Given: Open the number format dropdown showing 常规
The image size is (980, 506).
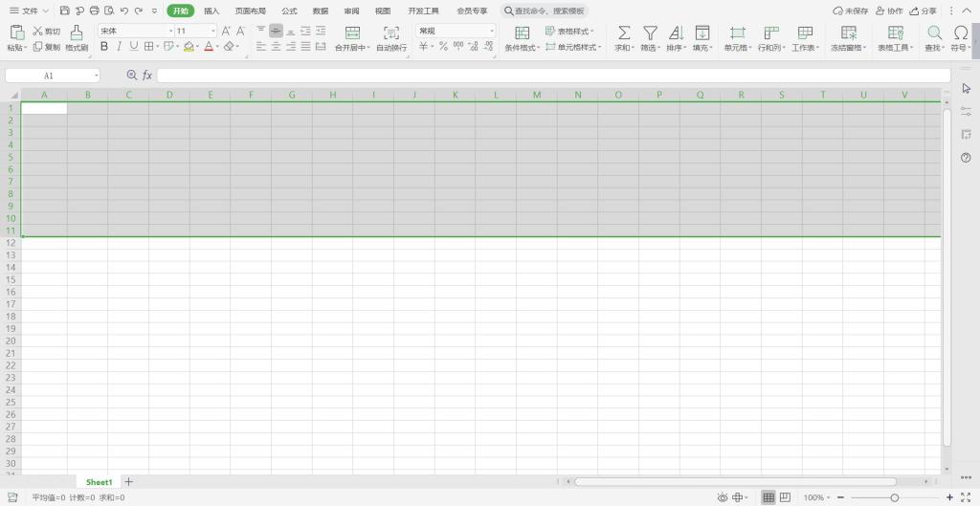Looking at the screenshot, I should [456, 31].
